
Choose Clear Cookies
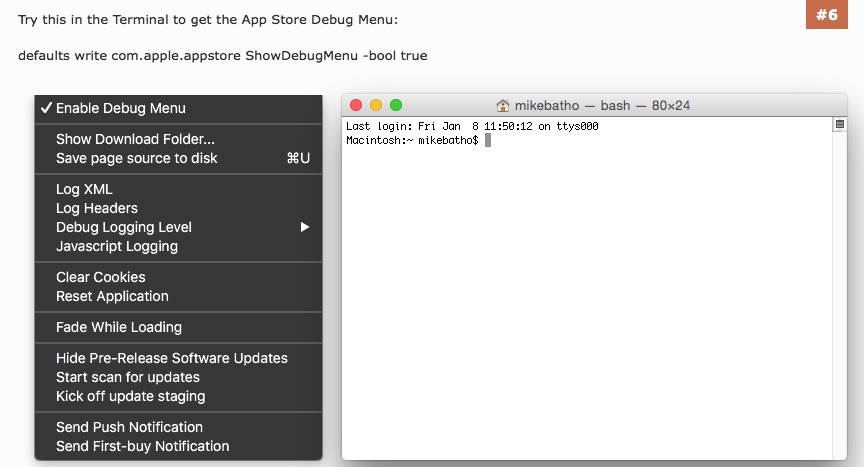coord(179,277)
